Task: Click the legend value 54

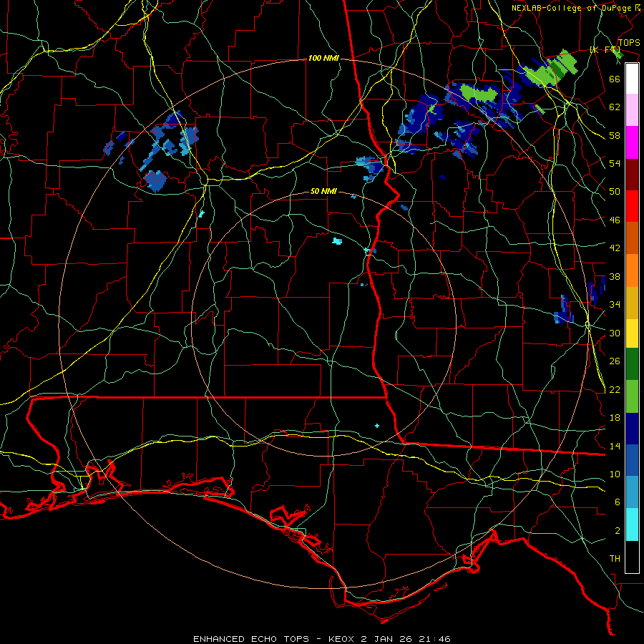Action: click(615, 163)
